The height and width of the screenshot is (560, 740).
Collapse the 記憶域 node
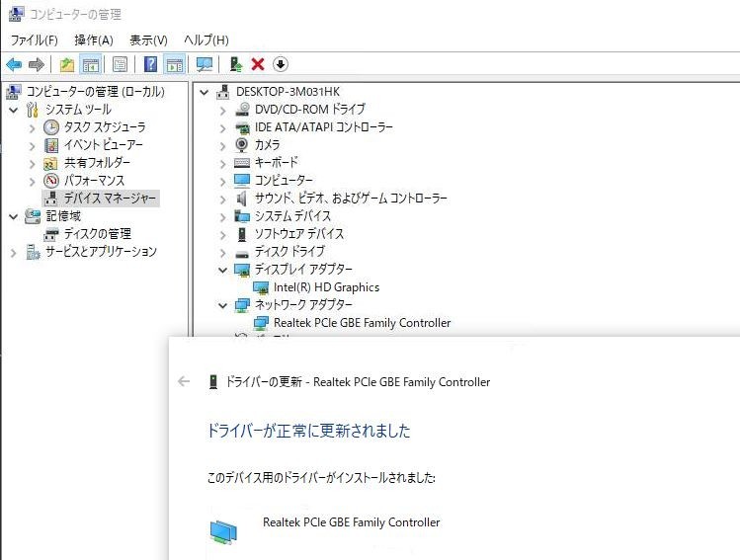point(14,217)
